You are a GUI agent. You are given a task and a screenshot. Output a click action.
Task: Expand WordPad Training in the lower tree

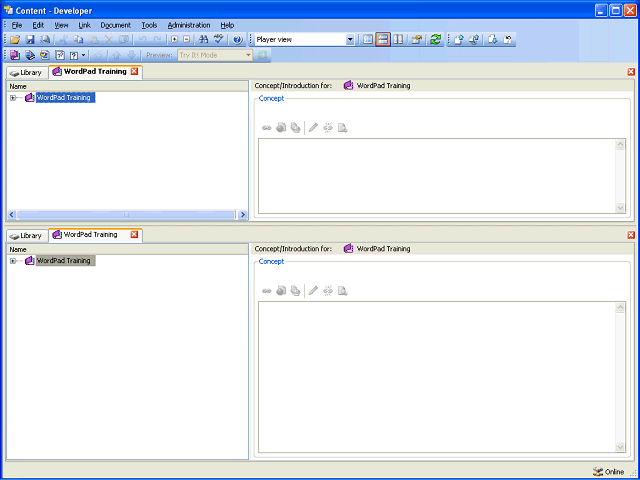tap(13, 261)
